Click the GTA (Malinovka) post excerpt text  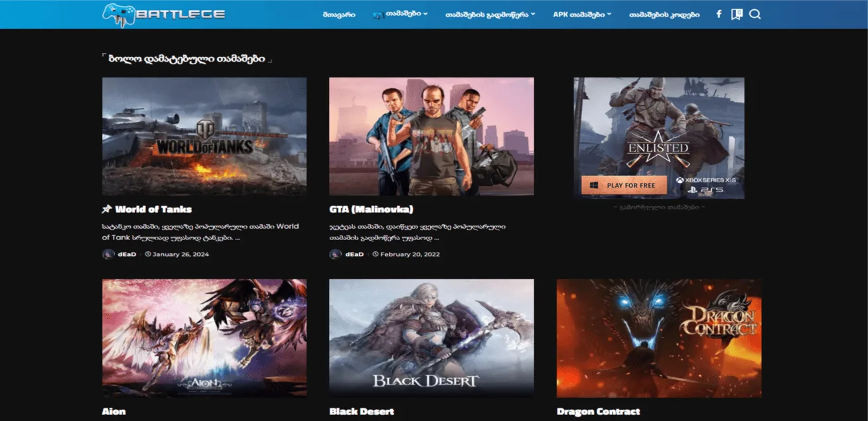point(417,232)
